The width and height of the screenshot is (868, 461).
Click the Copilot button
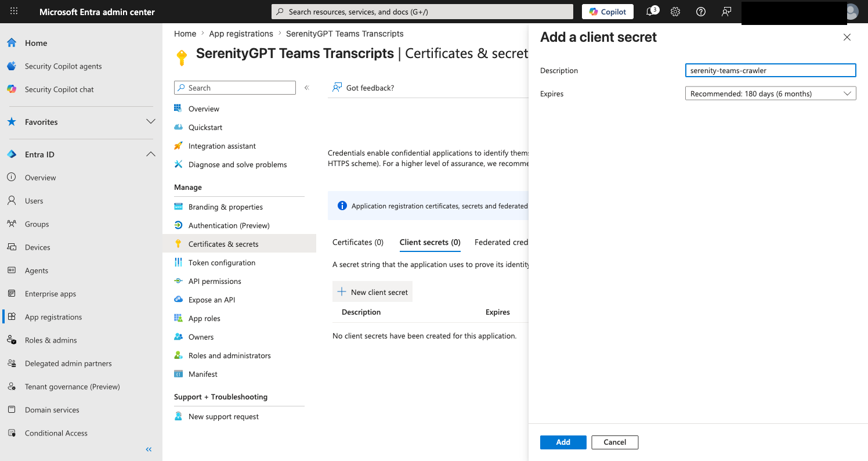(607, 12)
